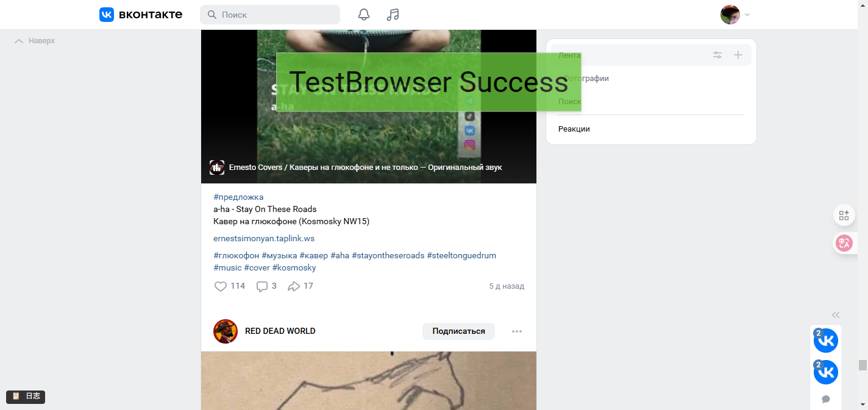Expand the profile account dropdown
Viewport: 868px width, 410px height.
(735, 15)
